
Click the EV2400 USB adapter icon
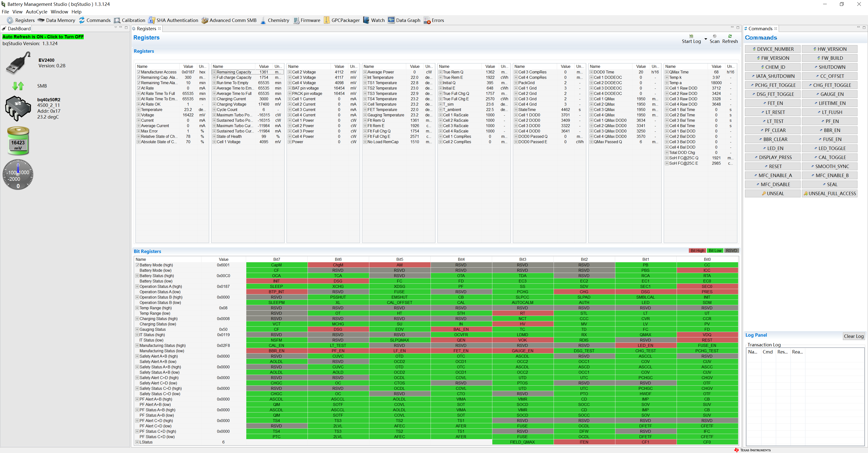pyautogui.click(x=18, y=63)
